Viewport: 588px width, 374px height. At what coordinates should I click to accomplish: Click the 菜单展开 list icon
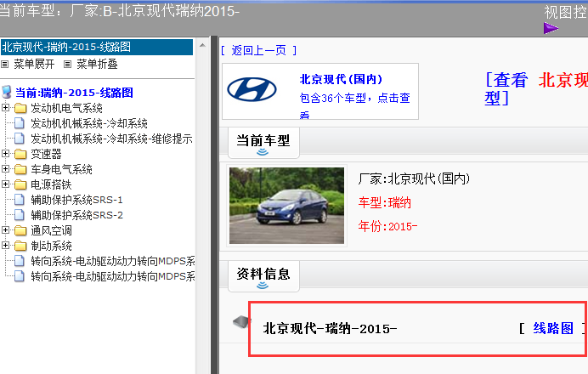pyautogui.click(x=4, y=65)
